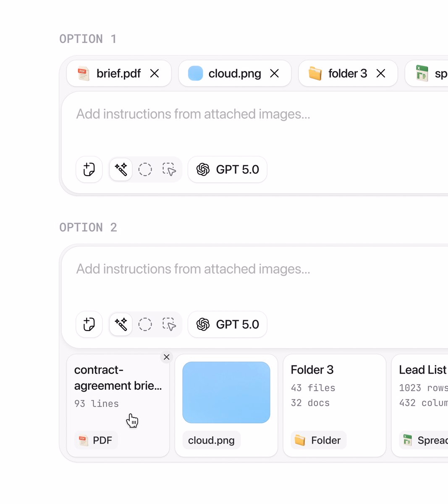Click the spreadsheet chip icon in Option 1

click(x=422, y=73)
